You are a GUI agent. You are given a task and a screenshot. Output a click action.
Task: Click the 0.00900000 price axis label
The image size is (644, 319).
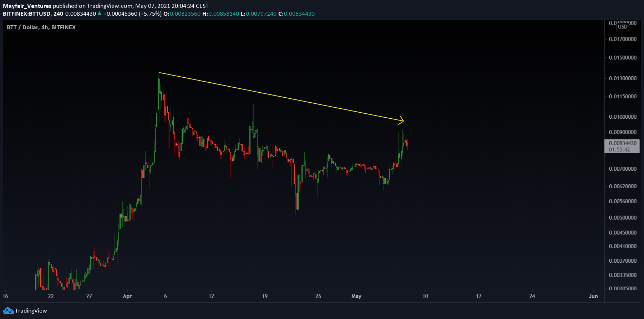tap(623, 132)
